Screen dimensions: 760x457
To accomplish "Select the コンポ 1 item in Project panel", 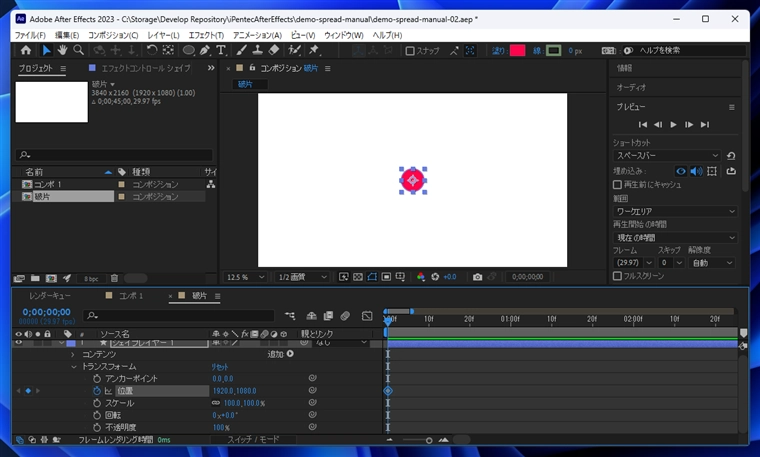I will pos(48,184).
